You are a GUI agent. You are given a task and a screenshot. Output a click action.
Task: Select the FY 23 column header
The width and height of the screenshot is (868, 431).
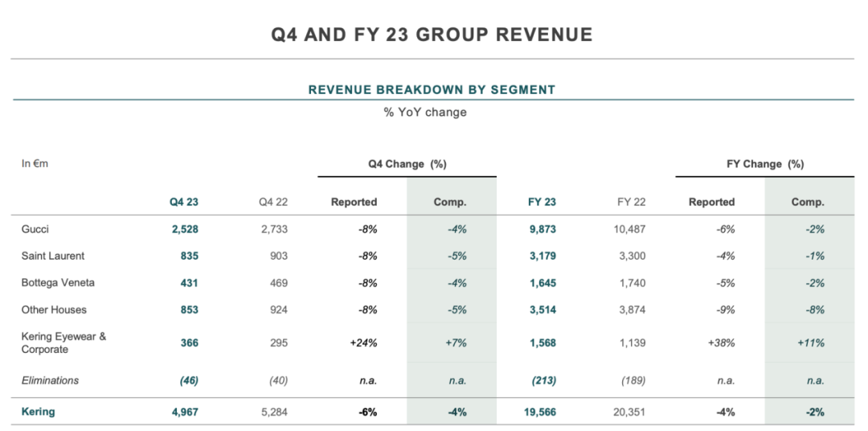pyautogui.click(x=542, y=203)
